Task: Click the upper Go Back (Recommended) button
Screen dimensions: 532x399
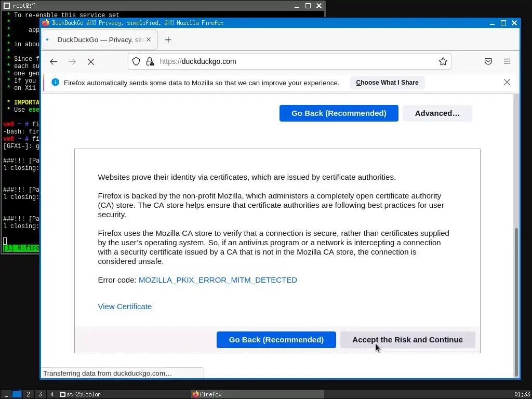Action: 339,113
